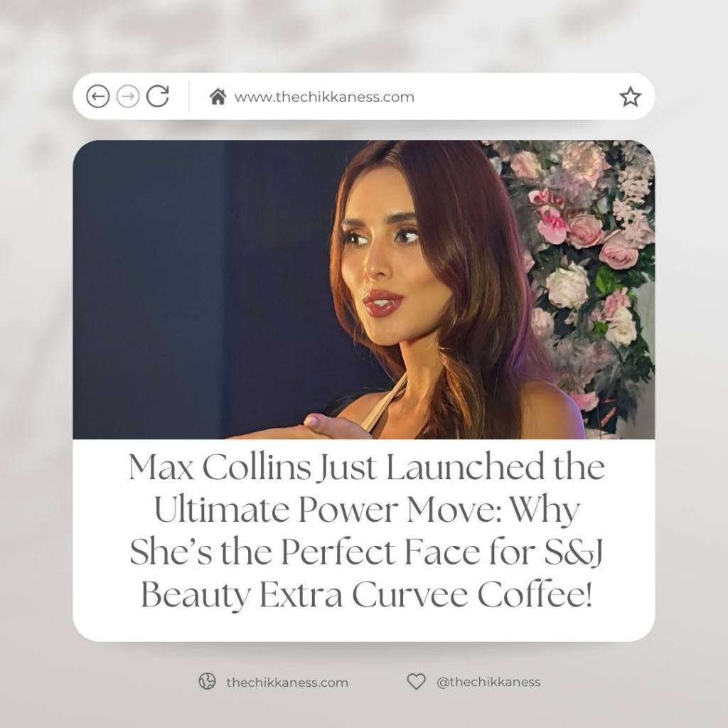Click "S&J" in the headline

[x=573, y=552]
